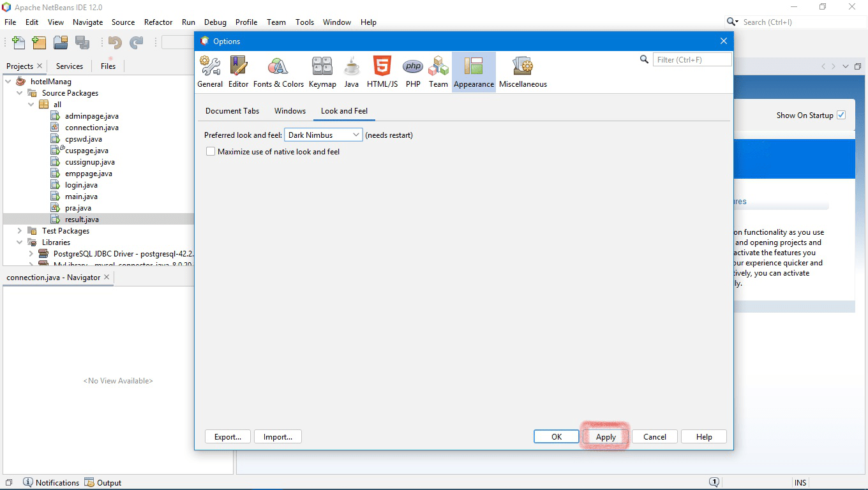Enable maximize use of native look and feel

tap(211, 151)
